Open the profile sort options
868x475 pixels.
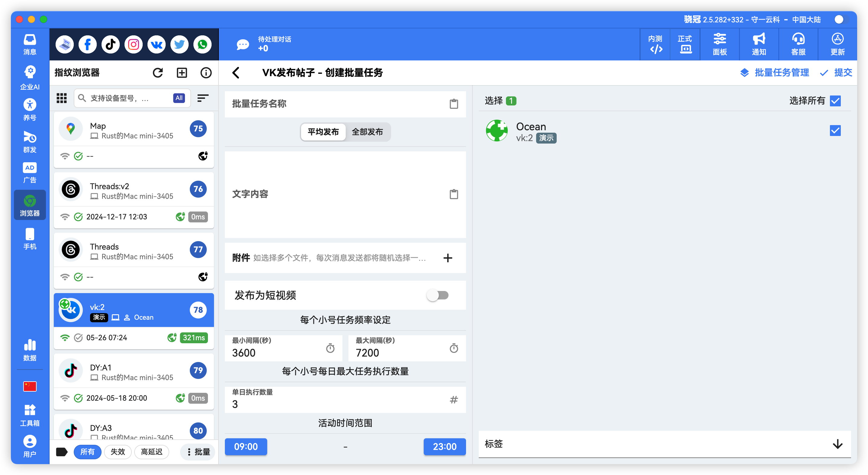pos(202,98)
